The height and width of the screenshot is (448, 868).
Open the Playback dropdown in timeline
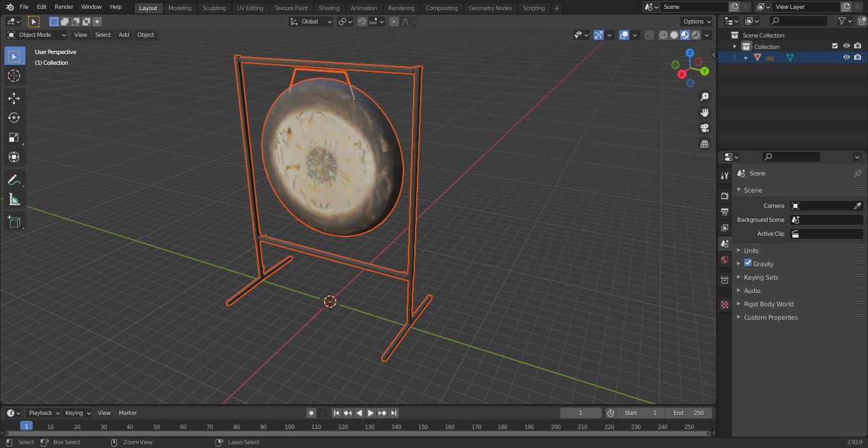43,413
